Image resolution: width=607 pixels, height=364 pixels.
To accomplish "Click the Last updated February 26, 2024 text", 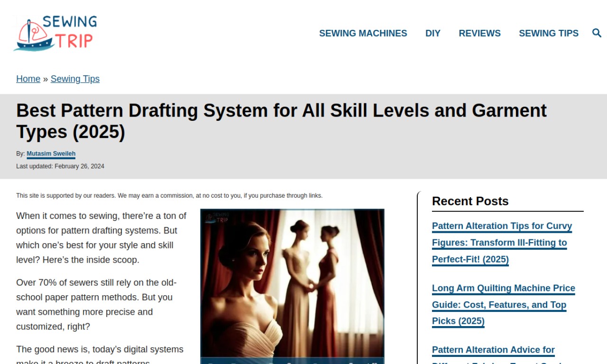I will 60,166.
